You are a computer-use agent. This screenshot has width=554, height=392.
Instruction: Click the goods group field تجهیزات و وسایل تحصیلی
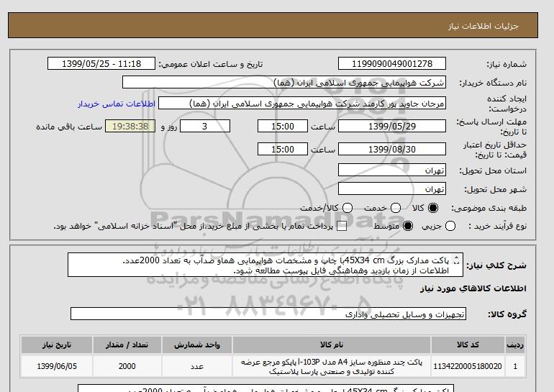tap(268, 314)
